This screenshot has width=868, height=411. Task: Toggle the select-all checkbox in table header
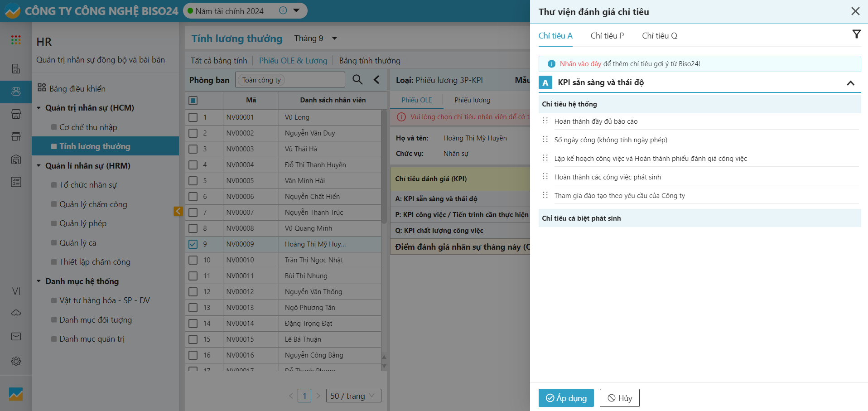193,100
